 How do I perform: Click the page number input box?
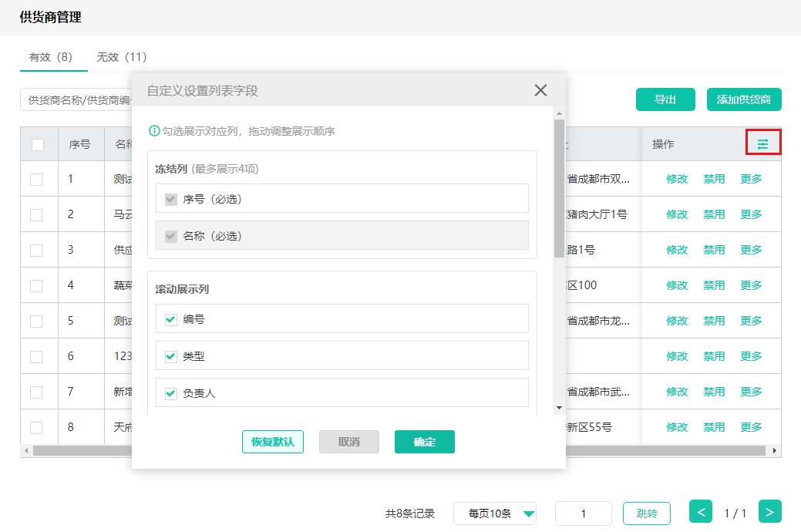[x=584, y=513]
